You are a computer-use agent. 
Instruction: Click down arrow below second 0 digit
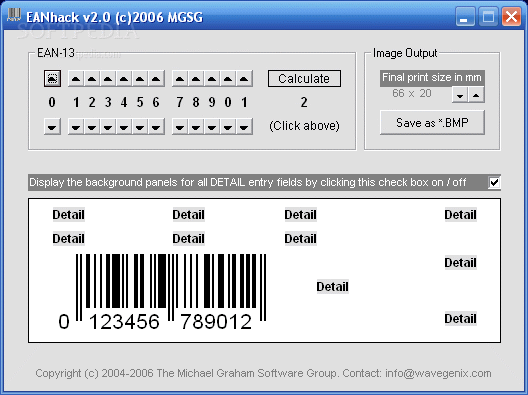228,127
